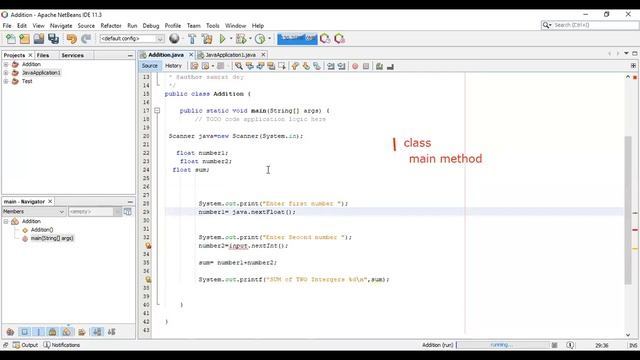Switch to the JavaApplication1.java tab
The height and width of the screenshot is (360, 640).
coord(231,55)
